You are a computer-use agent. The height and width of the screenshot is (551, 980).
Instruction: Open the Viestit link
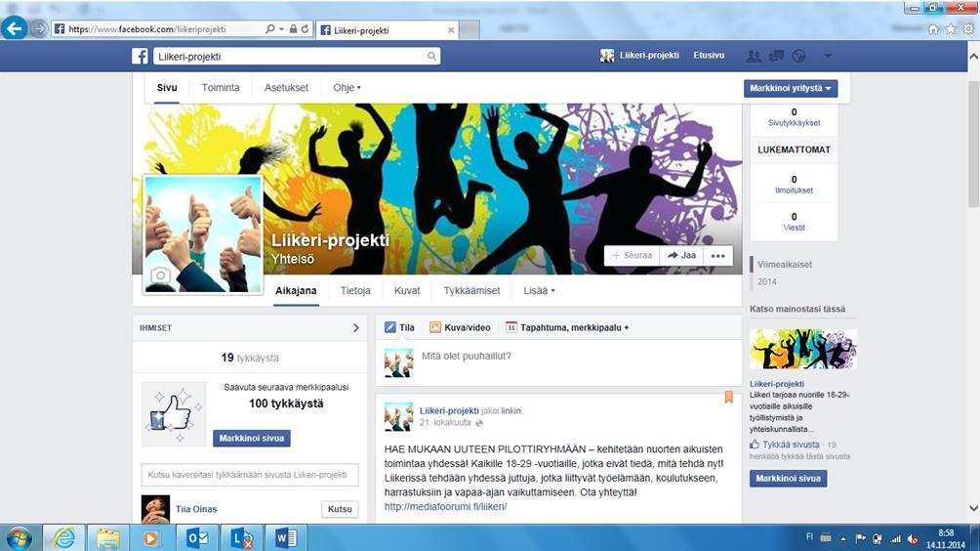(x=794, y=229)
